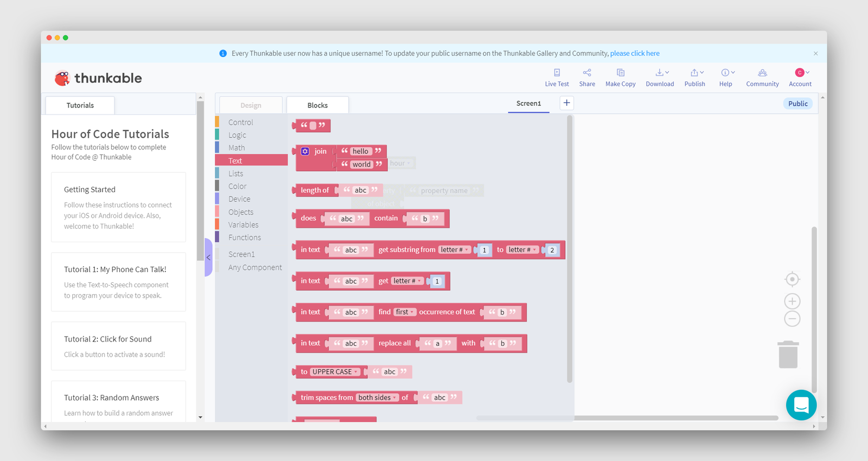The height and width of the screenshot is (461, 868).
Task: Click number field '2' in substring block
Action: tap(552, 250)
